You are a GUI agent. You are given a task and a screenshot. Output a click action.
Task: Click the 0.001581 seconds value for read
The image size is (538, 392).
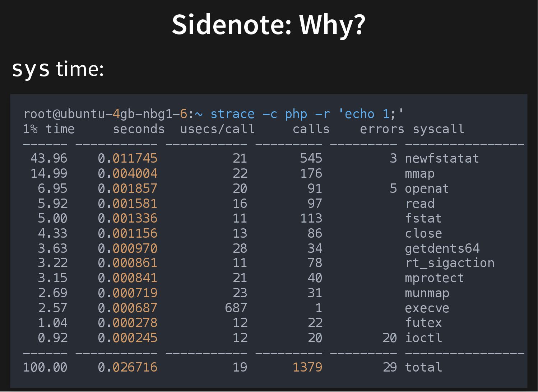[x=127, y=204]
